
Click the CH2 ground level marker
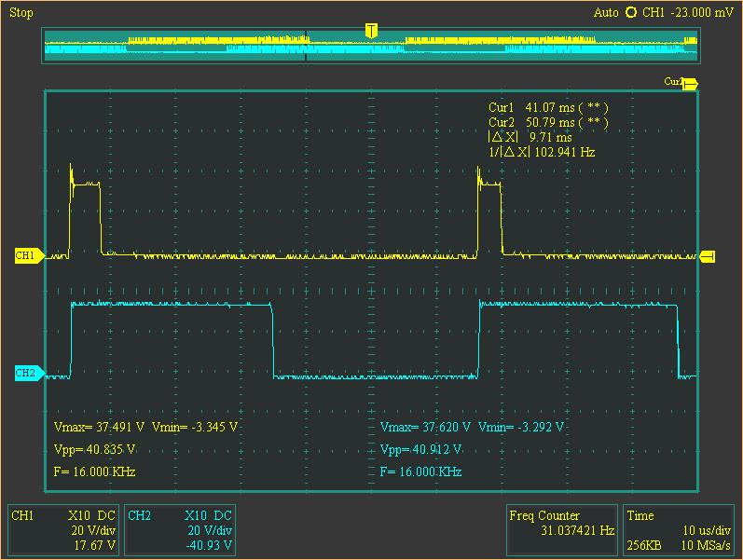point(26,374)
